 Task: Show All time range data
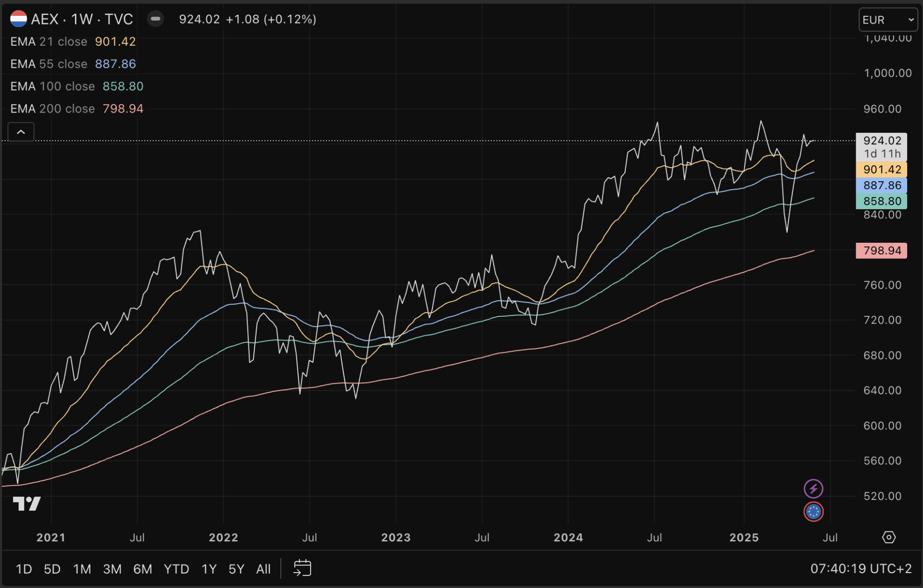[x=263, y=569]
